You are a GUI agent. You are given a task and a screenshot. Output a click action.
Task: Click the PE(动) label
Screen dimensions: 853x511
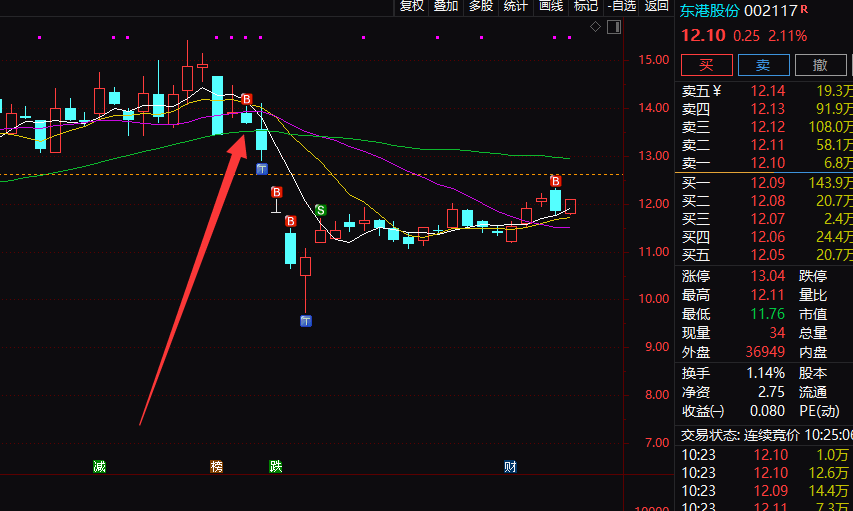pyautogui.click(x=819, y=411)
